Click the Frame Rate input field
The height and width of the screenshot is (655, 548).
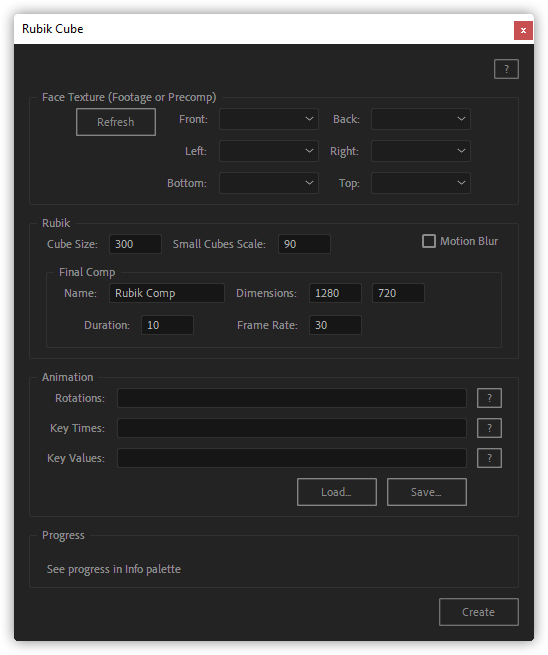(335, 325)
